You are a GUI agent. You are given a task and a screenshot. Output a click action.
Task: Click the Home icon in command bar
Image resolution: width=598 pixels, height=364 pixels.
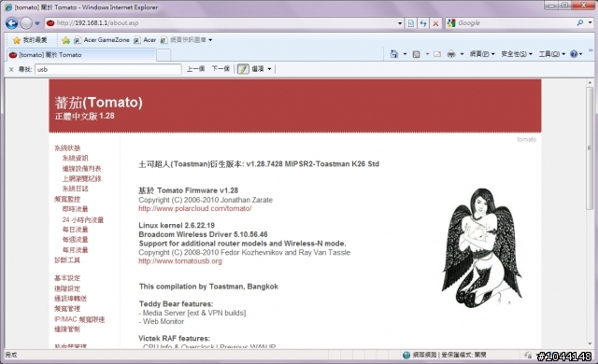[x=394, y=54]
